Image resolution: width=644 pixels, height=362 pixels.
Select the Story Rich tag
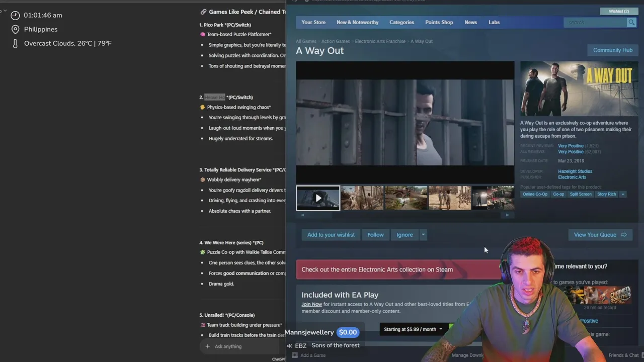[x=606, y=194]
